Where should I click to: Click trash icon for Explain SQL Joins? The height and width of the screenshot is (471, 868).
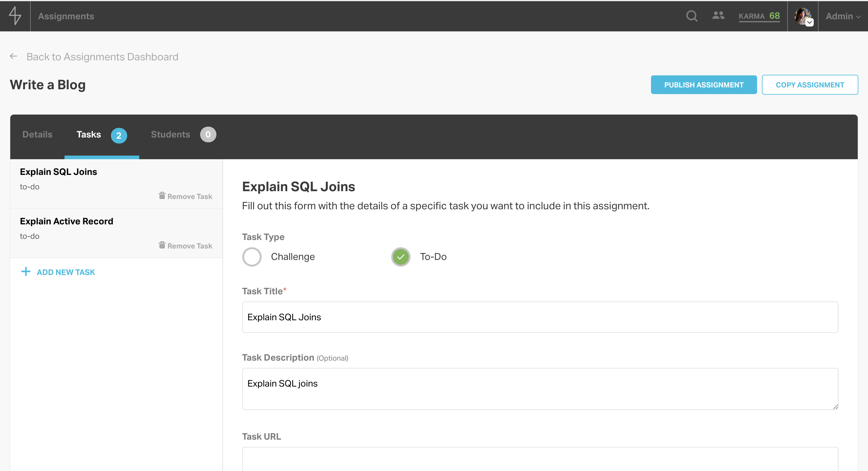162,196
